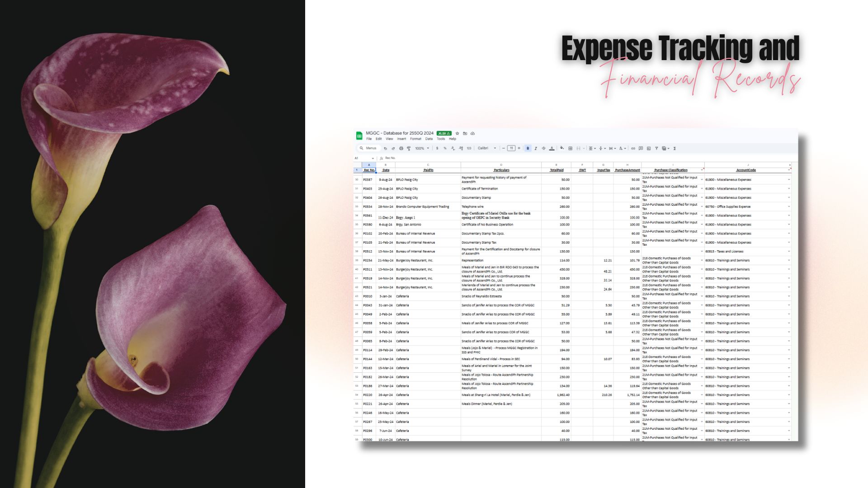Open the Tools menu
Screen dimensions: 868x488
441,139
